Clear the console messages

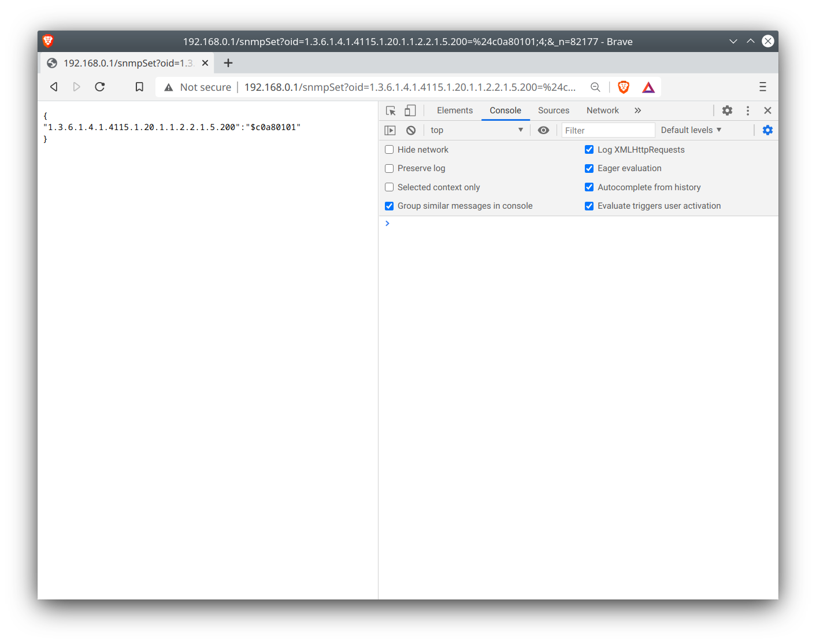pos(410,130)
